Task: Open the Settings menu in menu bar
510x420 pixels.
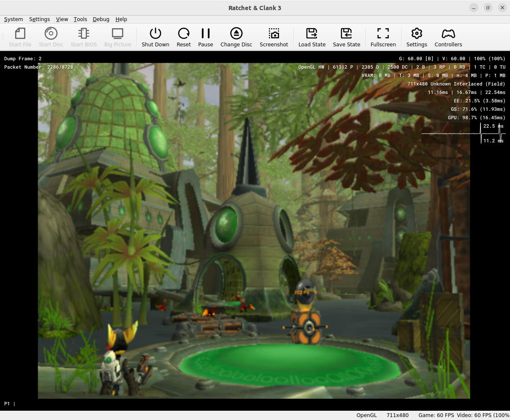Action: 40,19
